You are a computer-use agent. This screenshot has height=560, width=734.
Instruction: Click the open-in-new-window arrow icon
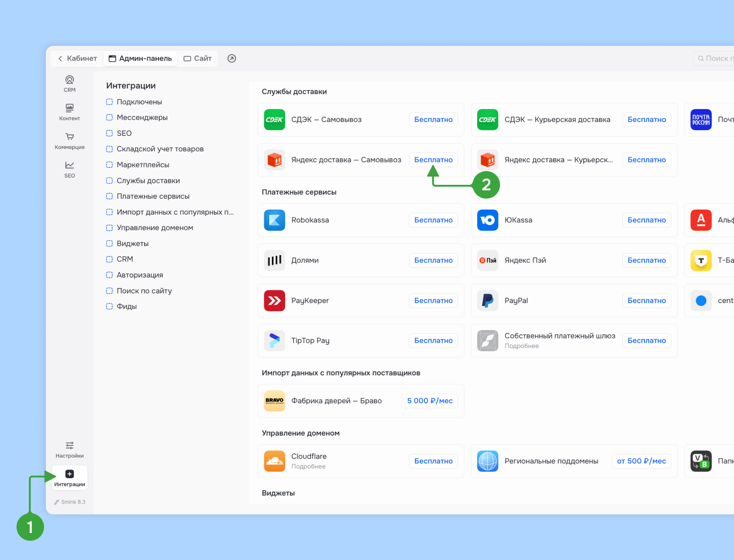click(x=232, y=58)
